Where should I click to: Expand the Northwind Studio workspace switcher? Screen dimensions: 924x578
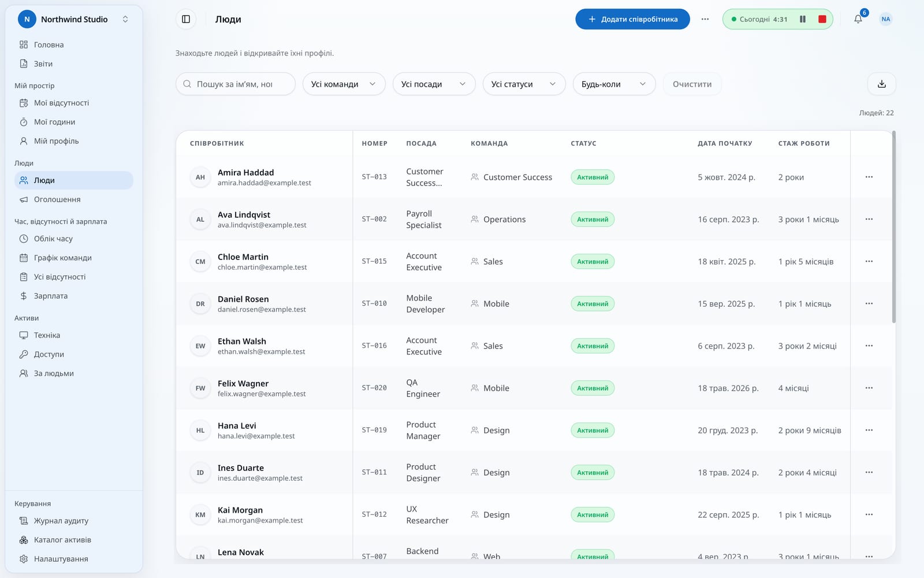click(x=74, y=19)
